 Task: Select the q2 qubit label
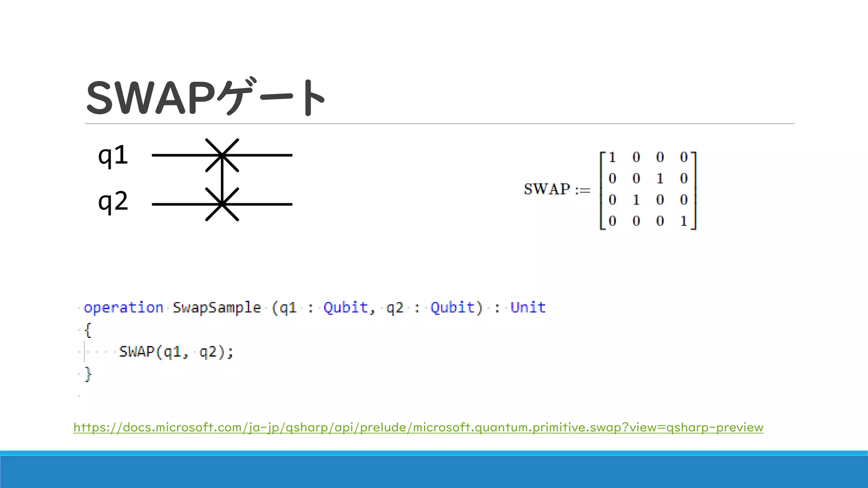[113, 202]
